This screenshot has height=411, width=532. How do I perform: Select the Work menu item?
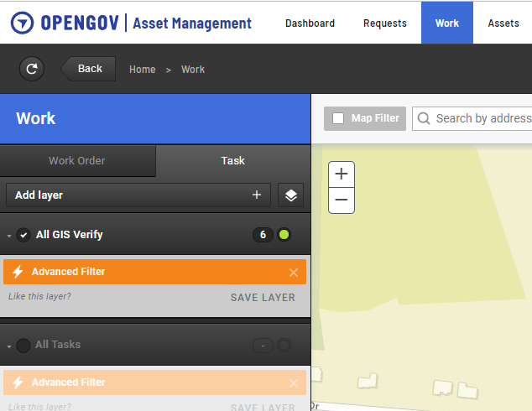point(447,23)
